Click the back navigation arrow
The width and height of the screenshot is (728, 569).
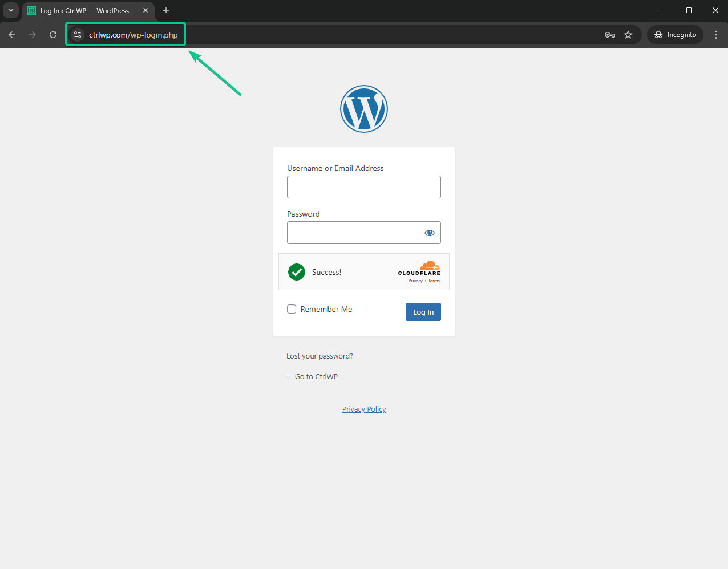(12, 35)
